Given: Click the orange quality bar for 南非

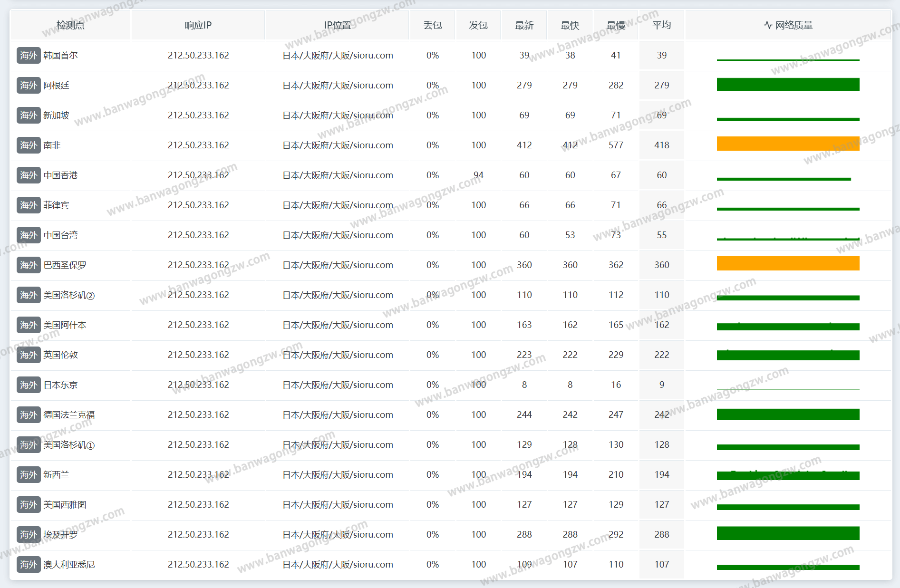Looking at the screenshot, I should [788, 144].
